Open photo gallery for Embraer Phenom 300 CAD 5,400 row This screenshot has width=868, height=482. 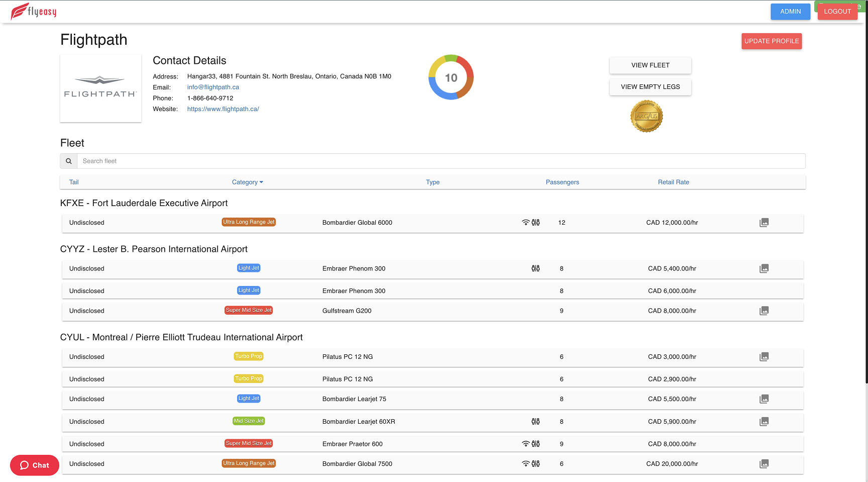[764, 268]
